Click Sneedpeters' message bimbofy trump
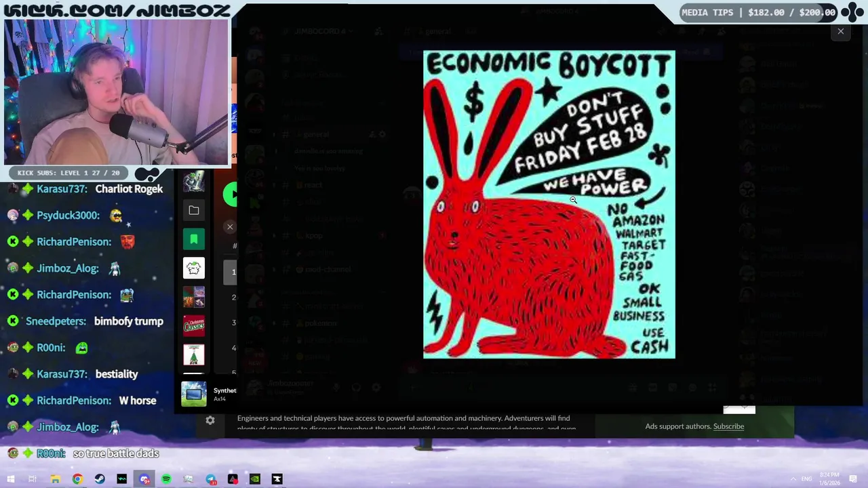The image size is (868, 488). coord(129,321)
